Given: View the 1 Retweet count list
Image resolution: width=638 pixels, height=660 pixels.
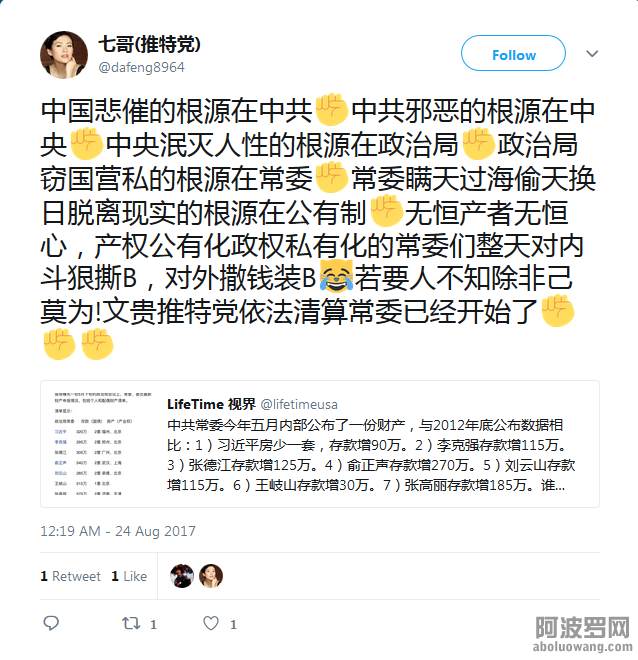Looking at the screenshot, I should (70, 576).
